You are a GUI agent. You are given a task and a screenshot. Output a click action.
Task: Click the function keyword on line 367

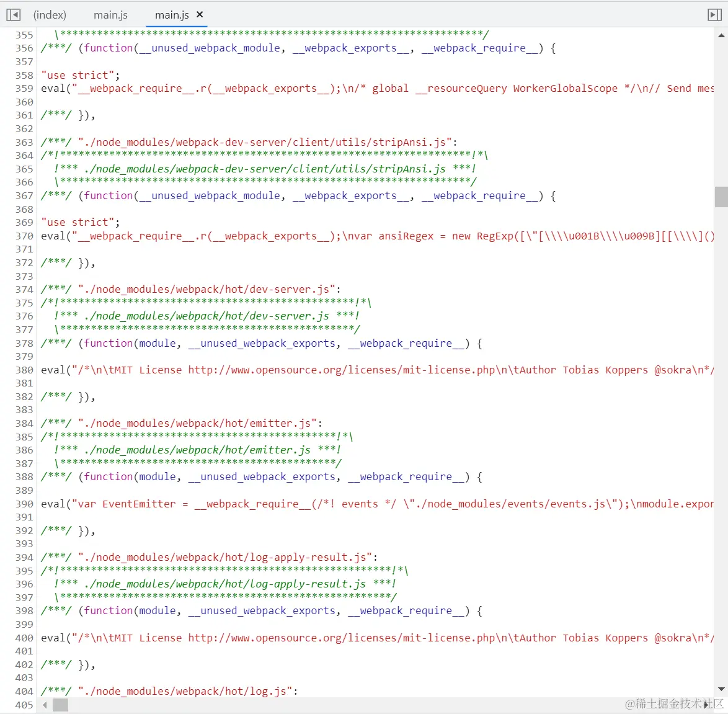coord(108,195)
